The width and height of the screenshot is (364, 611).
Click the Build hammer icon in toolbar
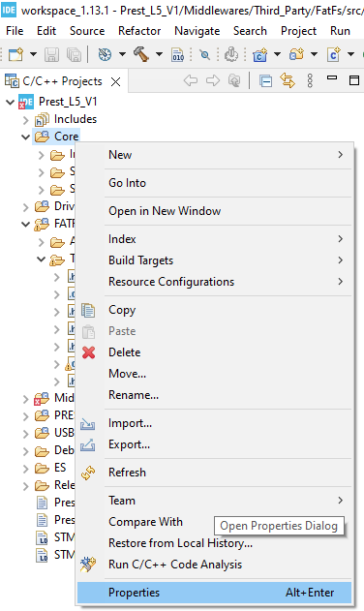pyautogui.click(x=141, y=54)
